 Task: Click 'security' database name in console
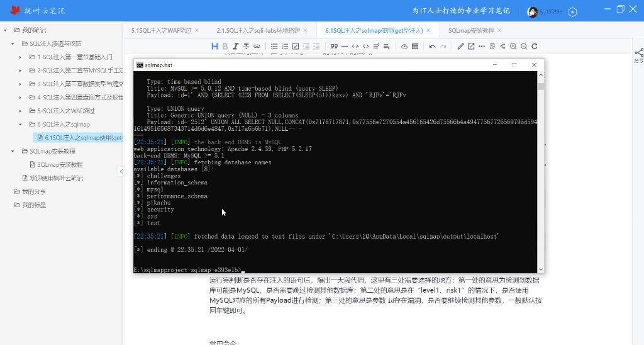[x=160, y=210]
